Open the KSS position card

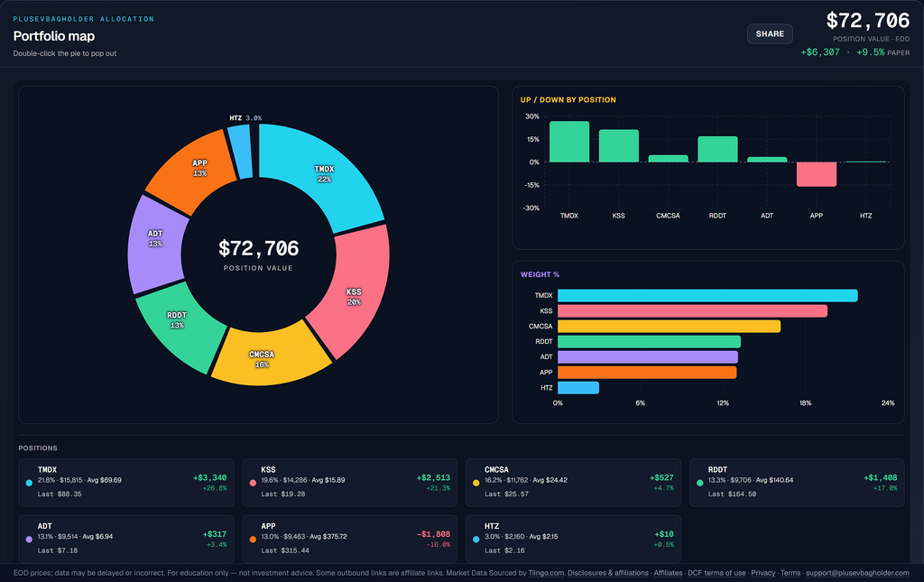350,483
